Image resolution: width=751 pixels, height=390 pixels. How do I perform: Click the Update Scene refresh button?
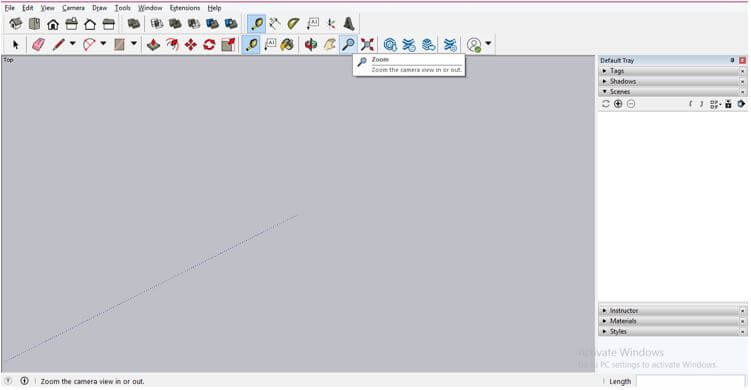click(x=605, y=104)
